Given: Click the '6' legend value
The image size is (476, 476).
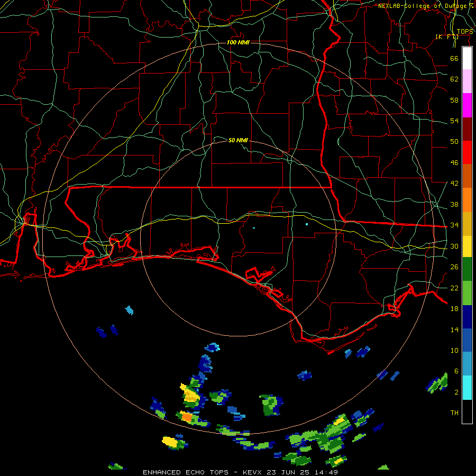Looking at the screenshot, I should pyautogui.click(x=456, y=371).
